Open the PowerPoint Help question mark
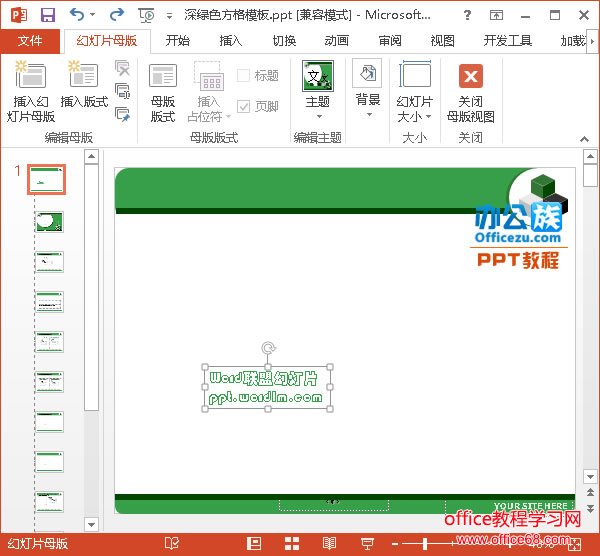 tap(467, 15)
